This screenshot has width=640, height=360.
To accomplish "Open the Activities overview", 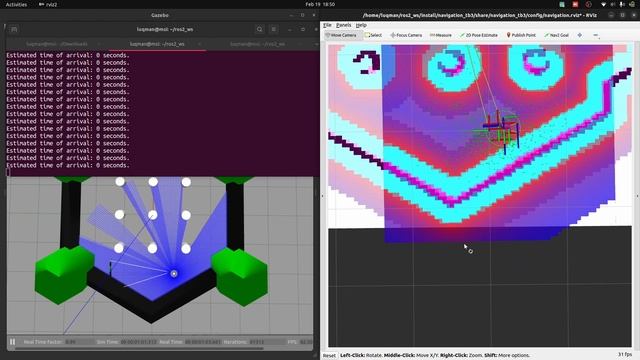I will pyautogui.click(x=16, y=4).
